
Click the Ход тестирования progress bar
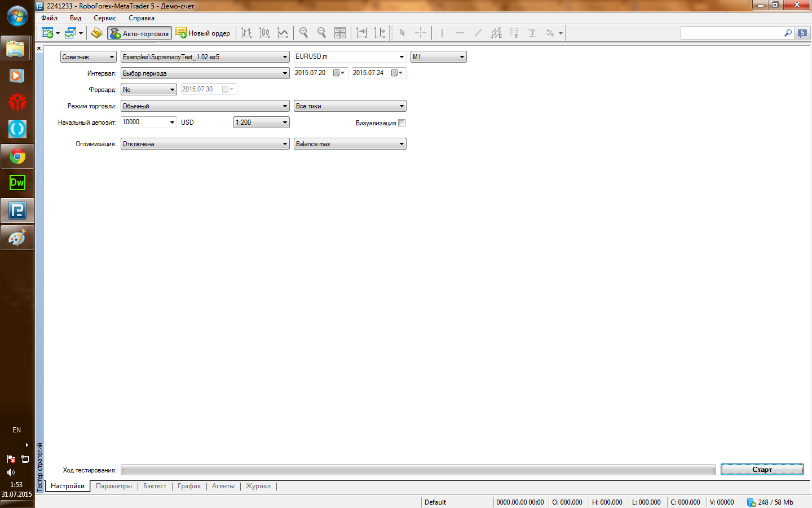418,470
